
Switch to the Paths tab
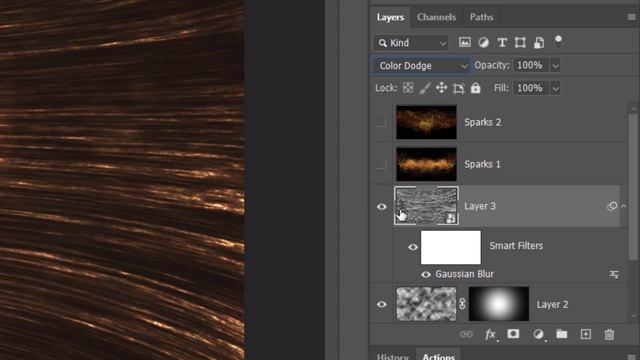[x=481, y=17]
